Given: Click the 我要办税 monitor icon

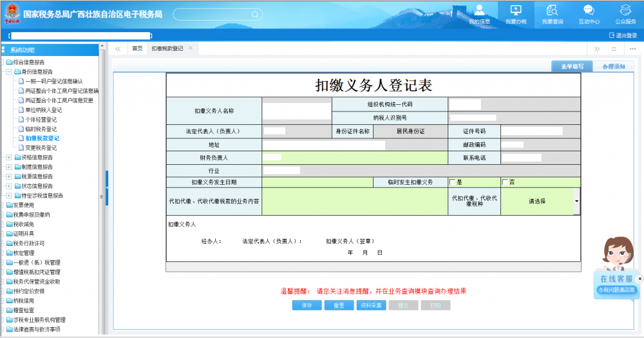Looking at the screenshot, I should (x=515, y=13).
